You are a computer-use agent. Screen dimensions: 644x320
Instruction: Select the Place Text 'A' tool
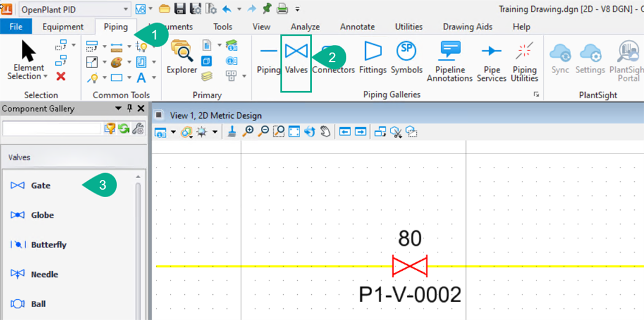(141, 77)
